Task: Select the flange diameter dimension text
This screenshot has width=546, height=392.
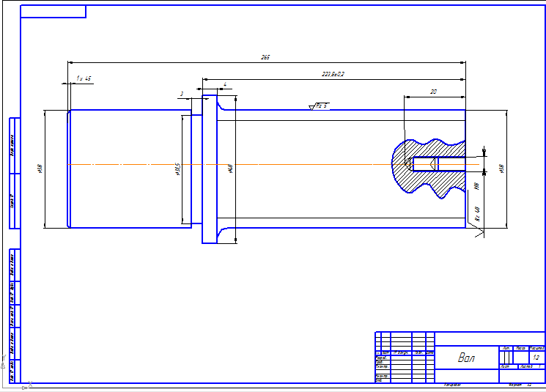Action: (230, 169)
